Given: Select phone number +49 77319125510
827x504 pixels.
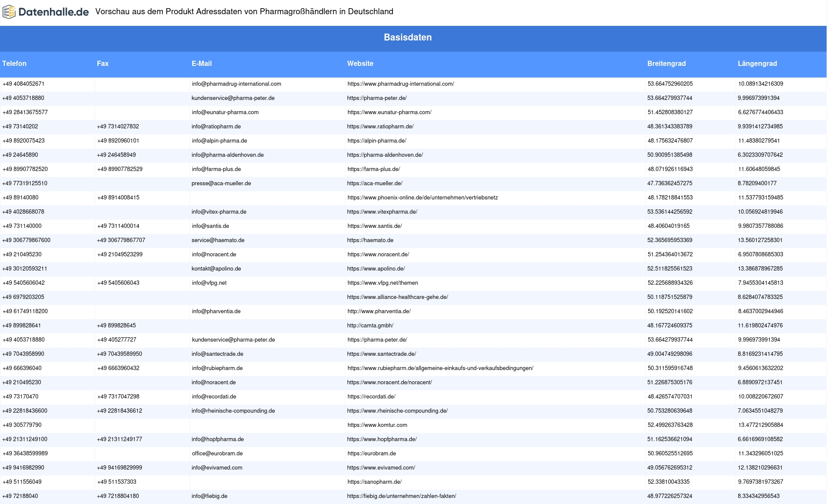Looking at the screenshot, I should [25, 184].
